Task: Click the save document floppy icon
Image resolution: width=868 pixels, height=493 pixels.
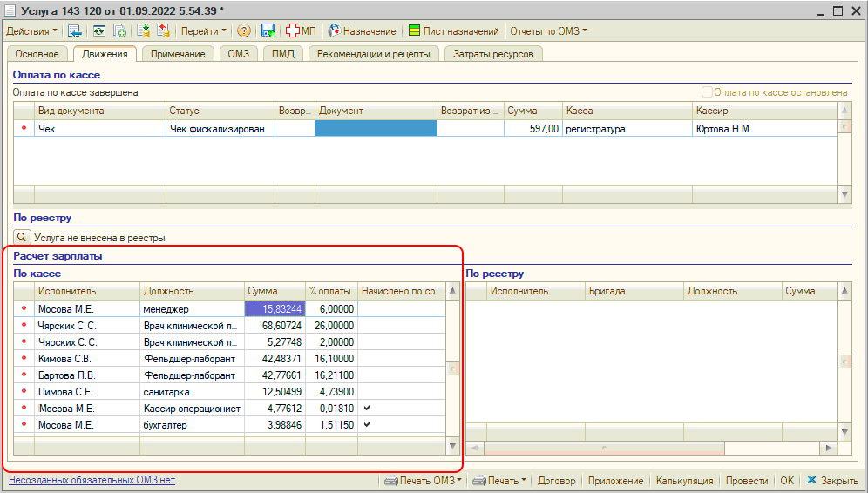Action: (x=268, y=31)
